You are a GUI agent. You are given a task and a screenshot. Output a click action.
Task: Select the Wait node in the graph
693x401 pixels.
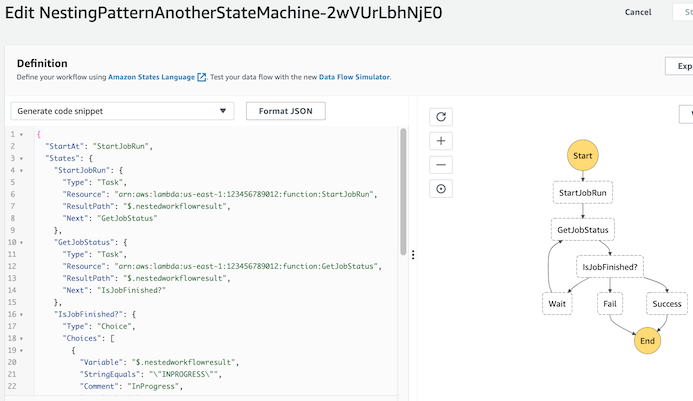557,304
